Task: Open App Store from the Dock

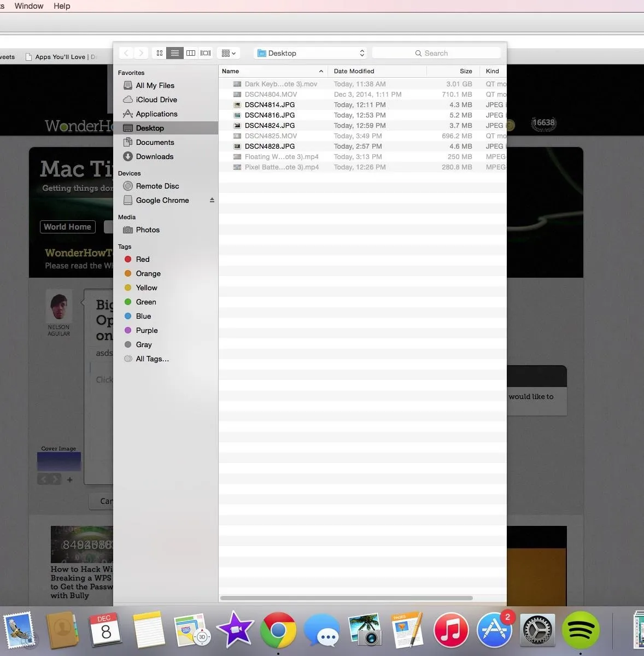Action: point(494,630)
